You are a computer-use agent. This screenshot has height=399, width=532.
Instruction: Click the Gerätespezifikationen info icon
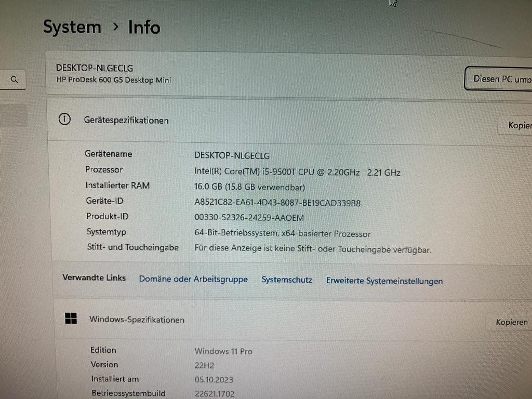click(x=64, y=119)
